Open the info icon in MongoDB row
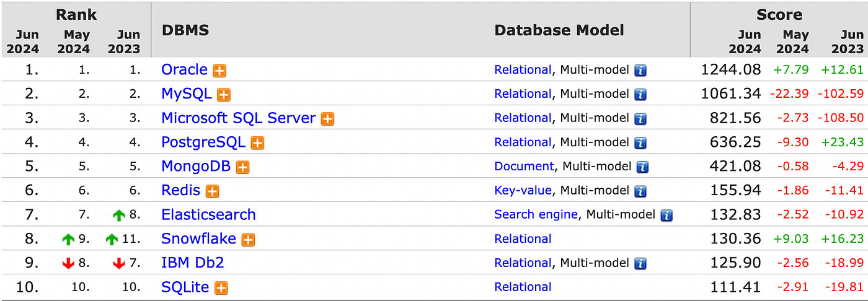The image size is (868, 301). click(x=643, y=167)
